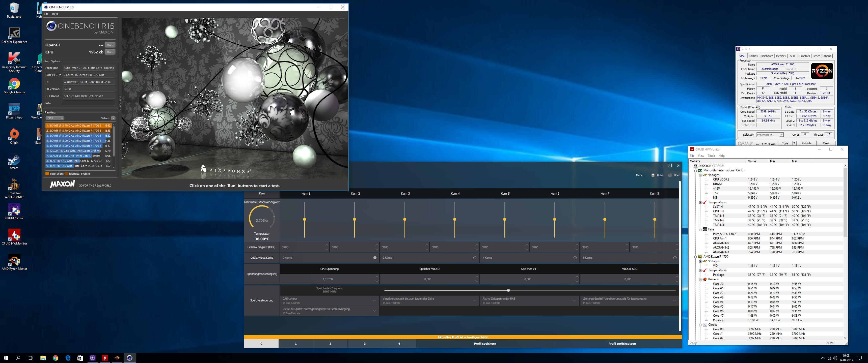Launch Kaspersky Internet Security desktop icon
Viewport: 868px width, 363px height.
tap(14, 62)
